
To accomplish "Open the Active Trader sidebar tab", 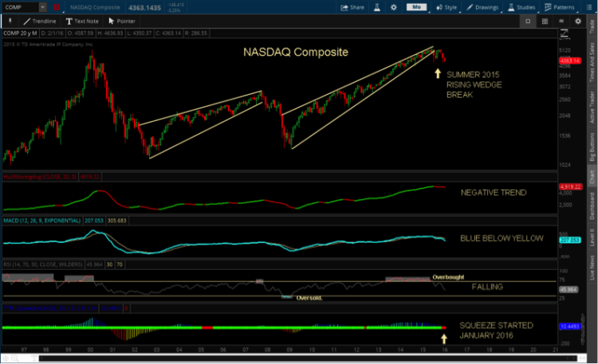I will pos(592,107).
